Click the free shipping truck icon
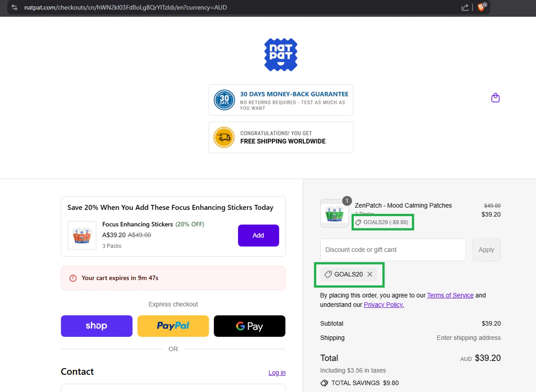Image resolution: width=536 pixels, height=392 pixels. pos(224,137)
